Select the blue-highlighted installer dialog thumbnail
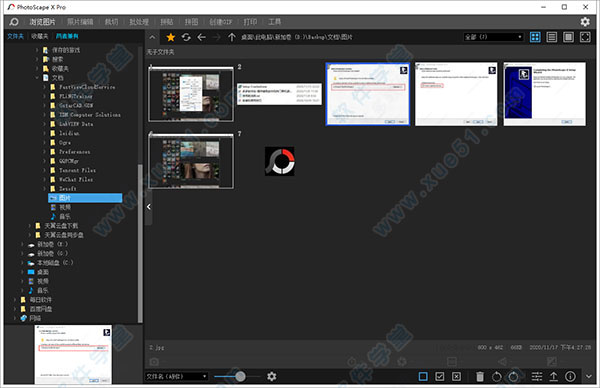The width and height of the screenshot is (600, 388). pos(368,94)
